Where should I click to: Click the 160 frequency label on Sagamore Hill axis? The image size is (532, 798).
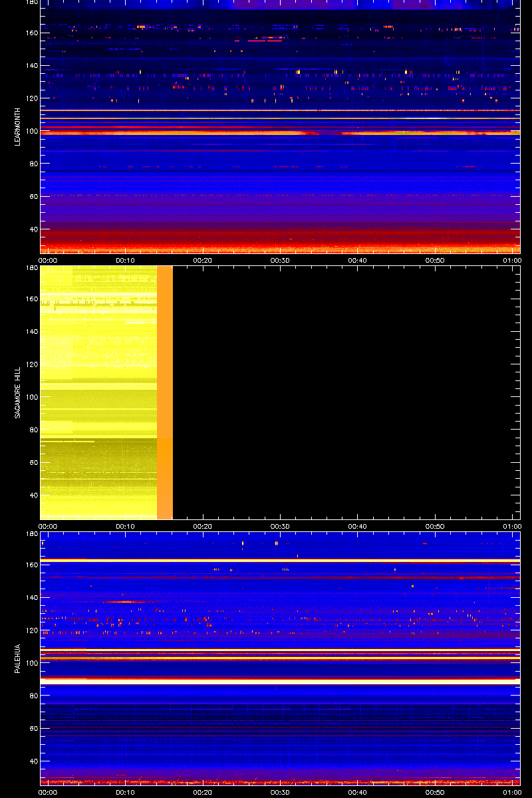click(x=31, y=299)
